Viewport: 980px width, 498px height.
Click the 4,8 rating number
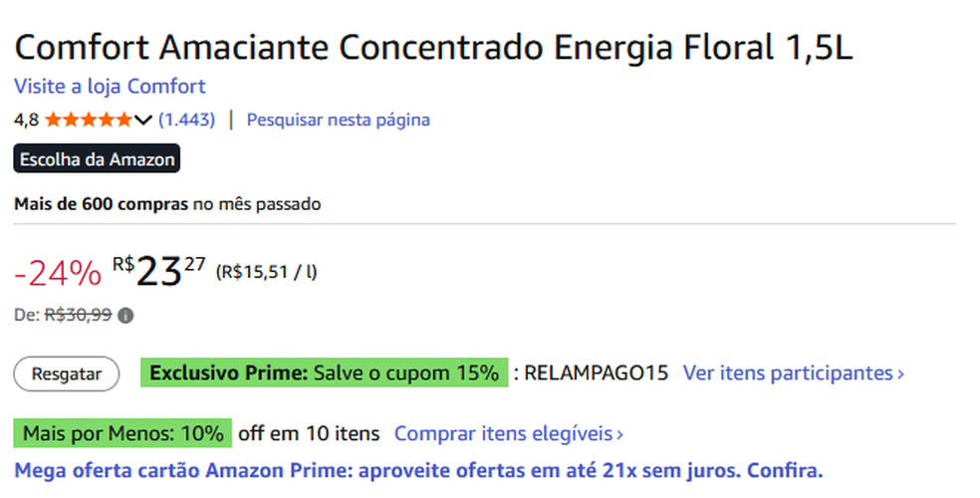26,121
